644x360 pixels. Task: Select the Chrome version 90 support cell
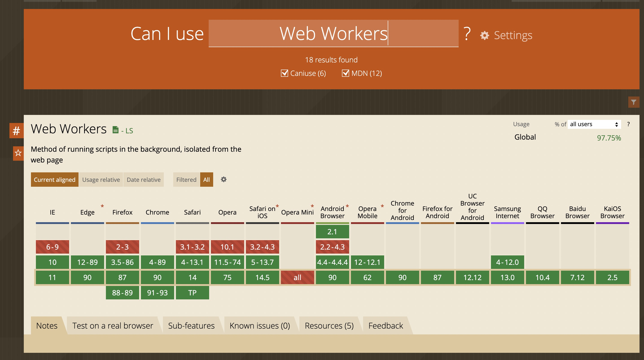pos(157,277)
